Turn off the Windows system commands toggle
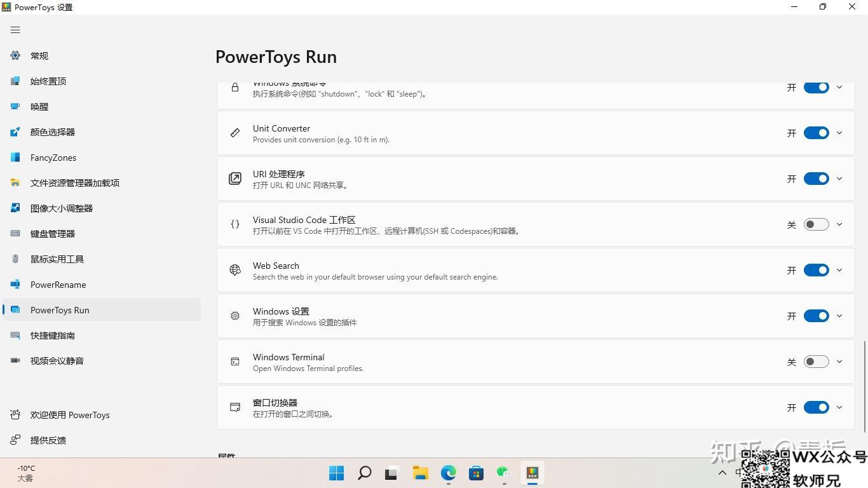Viewport: 868px width, 488px height. [x=817, y=87]
